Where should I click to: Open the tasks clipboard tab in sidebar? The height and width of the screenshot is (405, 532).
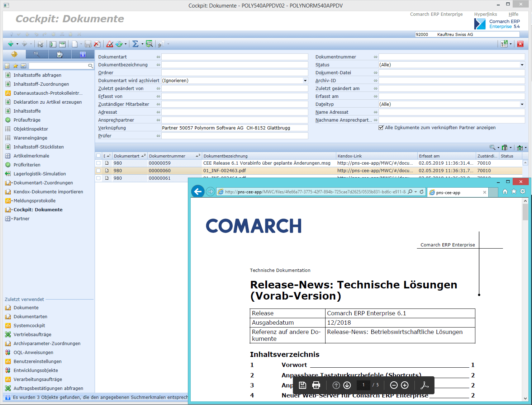pyautogui.click(x=60, y=54)
